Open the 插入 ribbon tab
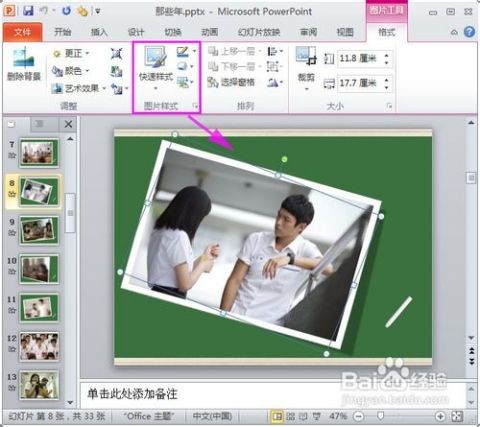480x427 pixels. point(99,32)
